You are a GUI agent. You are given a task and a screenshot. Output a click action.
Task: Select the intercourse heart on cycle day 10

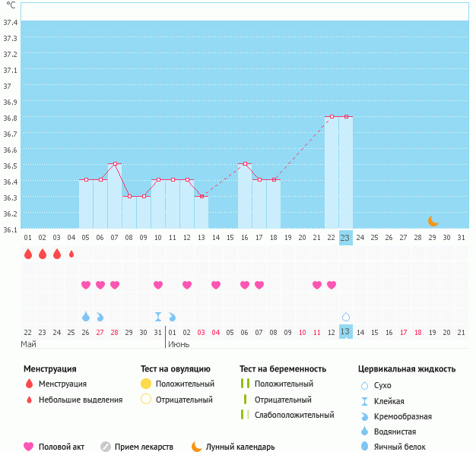158,285
